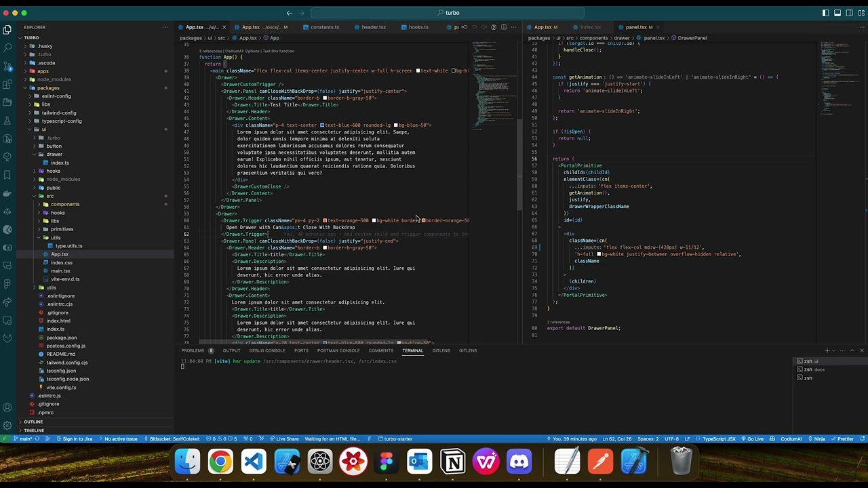Click the Go Forward arrow in title bar
Viewport: 868px width, 488px height.
point(302,13)
